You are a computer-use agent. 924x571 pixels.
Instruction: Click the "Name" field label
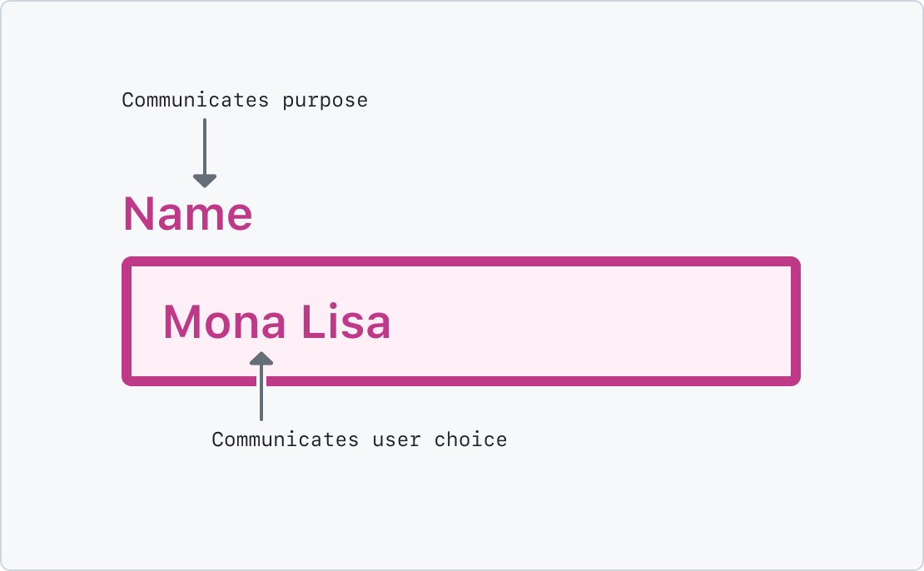[187, 215]
